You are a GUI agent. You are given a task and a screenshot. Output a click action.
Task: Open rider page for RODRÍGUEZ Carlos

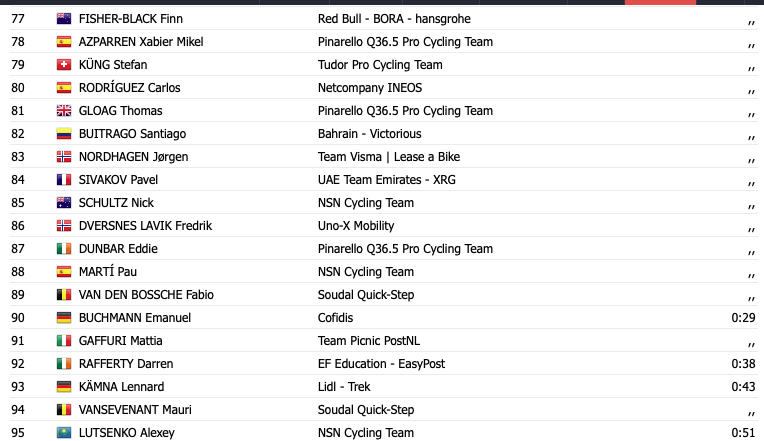pos(130,88)
